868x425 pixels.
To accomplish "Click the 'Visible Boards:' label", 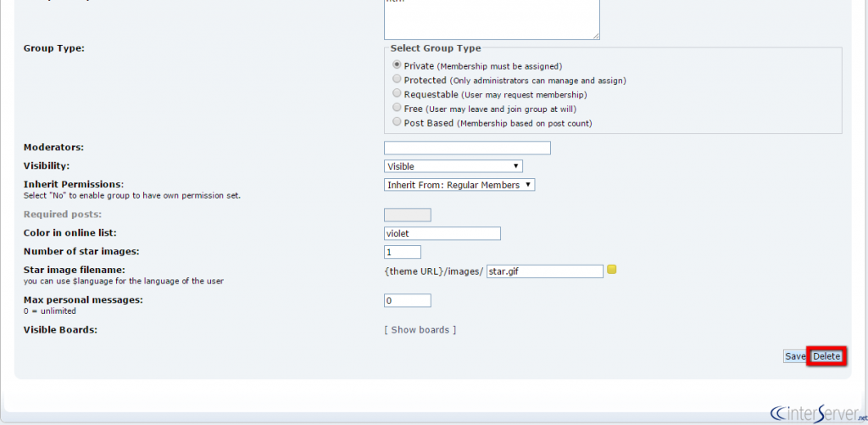I will click(60, 330).
